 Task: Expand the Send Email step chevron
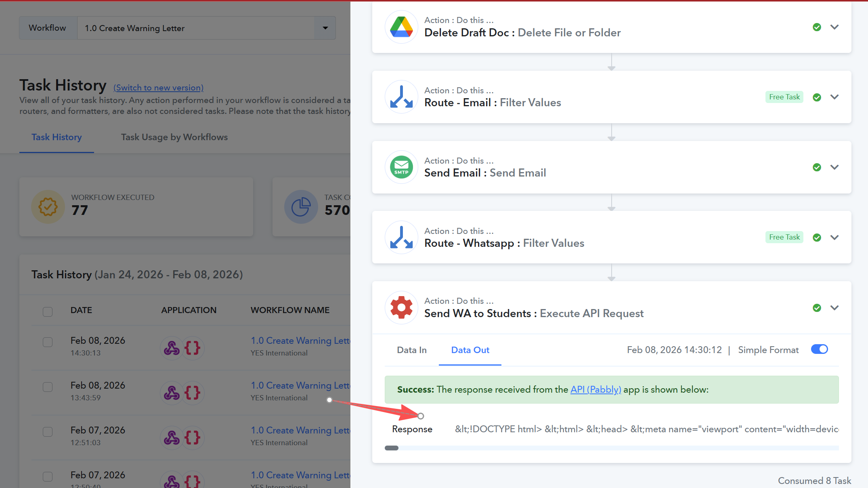pyautogui.click(x=834, y=167)
